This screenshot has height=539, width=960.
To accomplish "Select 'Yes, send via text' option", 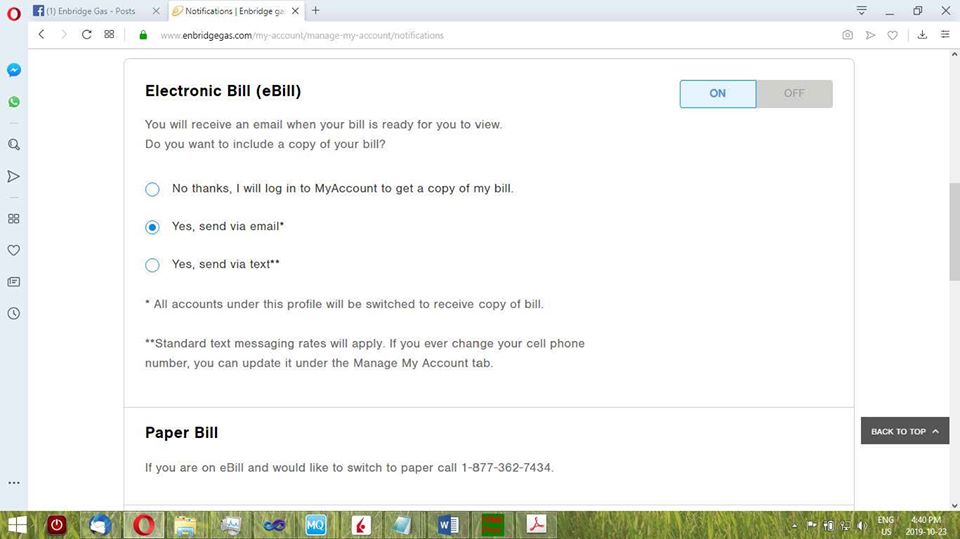I will click(x=152, y=265).
